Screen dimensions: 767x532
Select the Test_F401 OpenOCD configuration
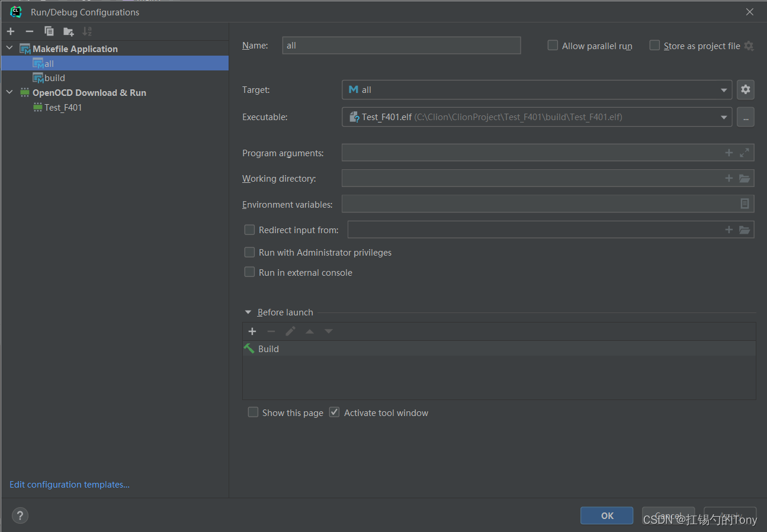pos(63,108)
